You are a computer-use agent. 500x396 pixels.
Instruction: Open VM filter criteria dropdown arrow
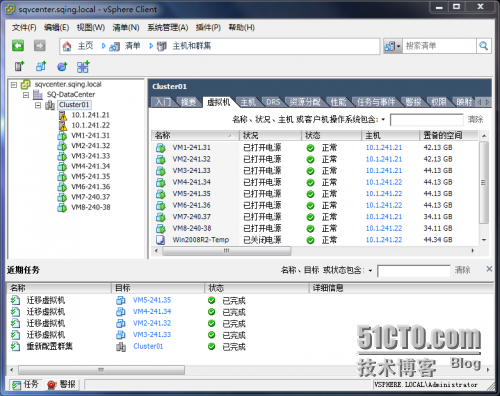tap(383, 120)
